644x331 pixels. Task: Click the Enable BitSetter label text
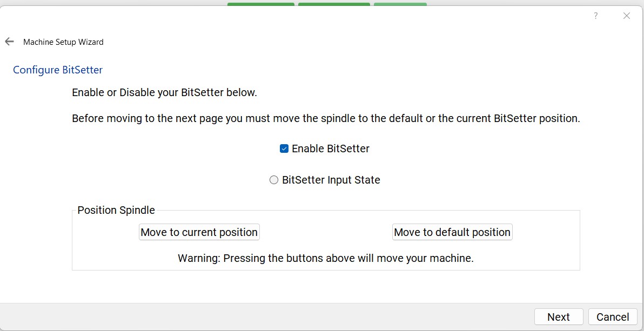tap(331, 148)
